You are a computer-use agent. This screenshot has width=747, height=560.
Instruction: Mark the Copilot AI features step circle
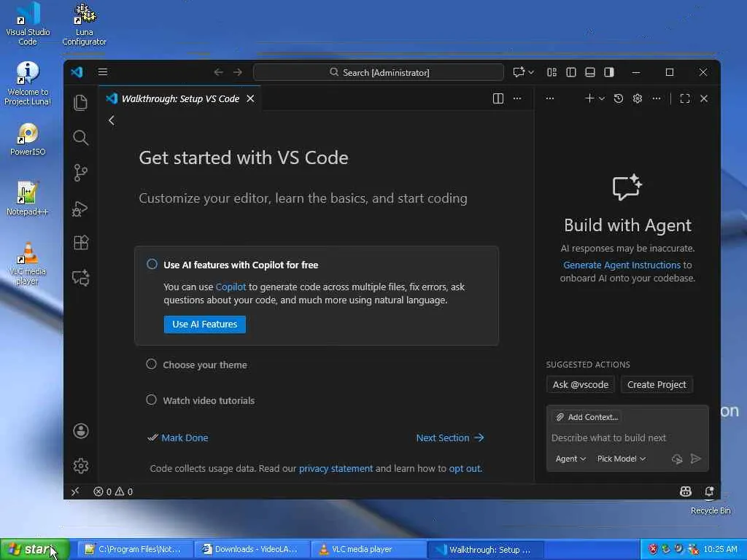[152, 264]
